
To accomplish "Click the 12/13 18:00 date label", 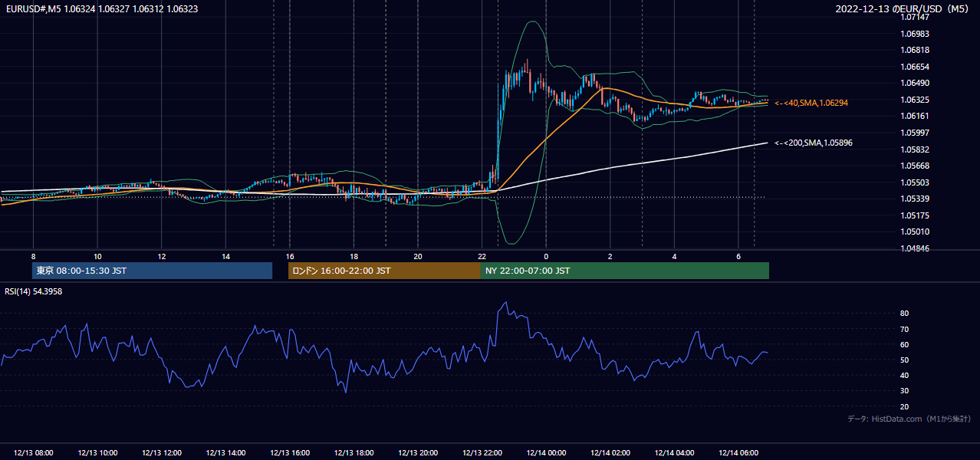I will click(354, 453).
